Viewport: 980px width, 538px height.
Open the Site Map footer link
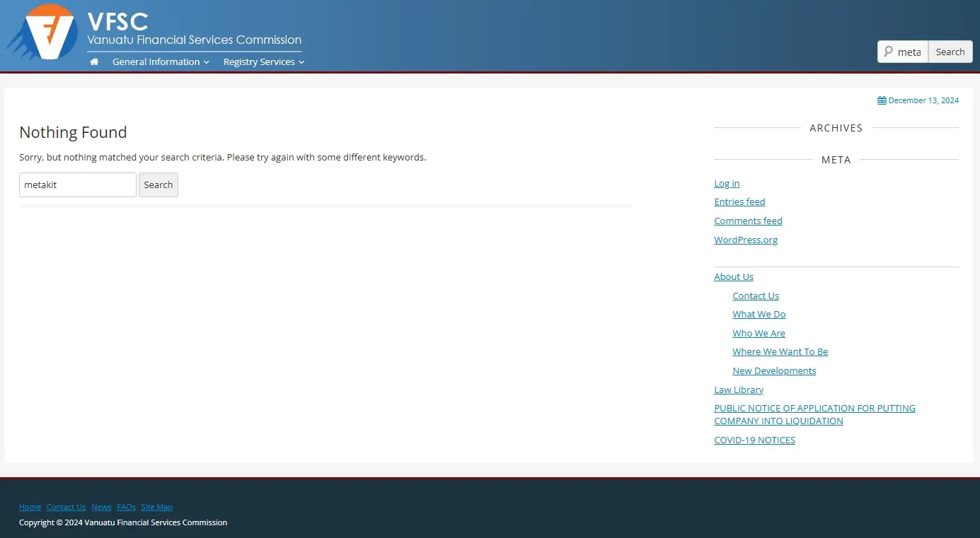point(156,507)
